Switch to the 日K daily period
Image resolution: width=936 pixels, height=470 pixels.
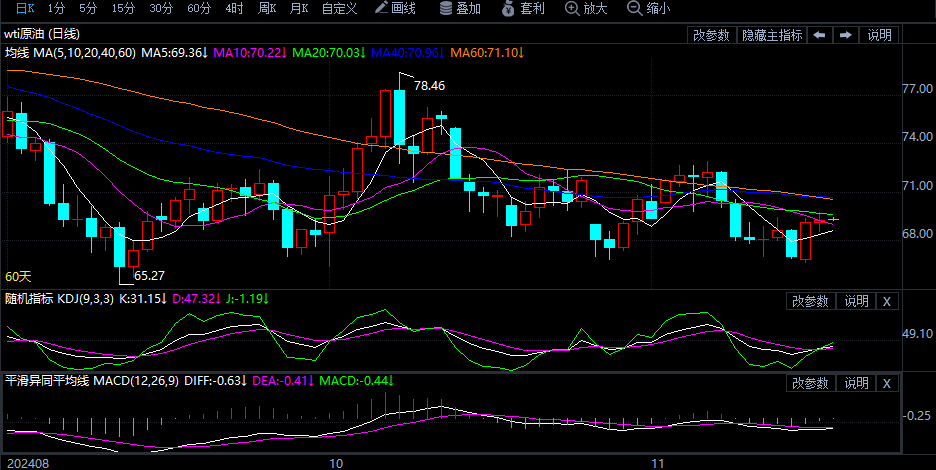[11, 9]
